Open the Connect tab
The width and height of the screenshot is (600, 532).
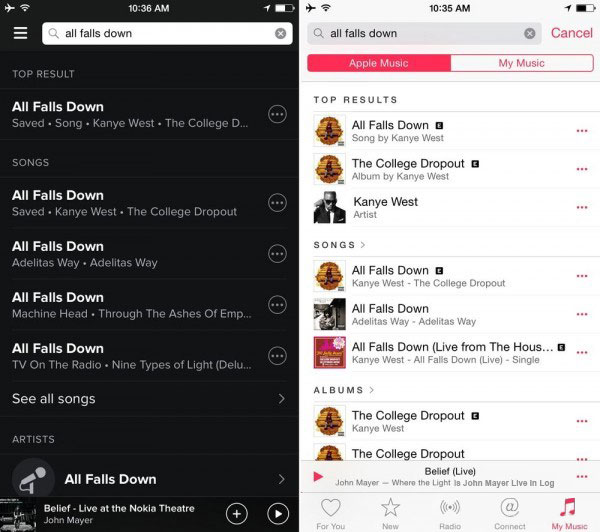(x=510, y=514)
